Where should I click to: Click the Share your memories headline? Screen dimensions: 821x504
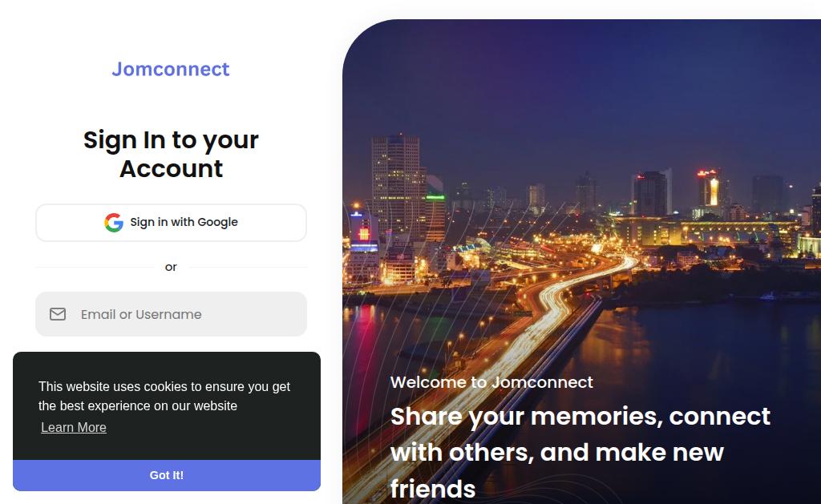pyautogui.click(x=580, y=452)
